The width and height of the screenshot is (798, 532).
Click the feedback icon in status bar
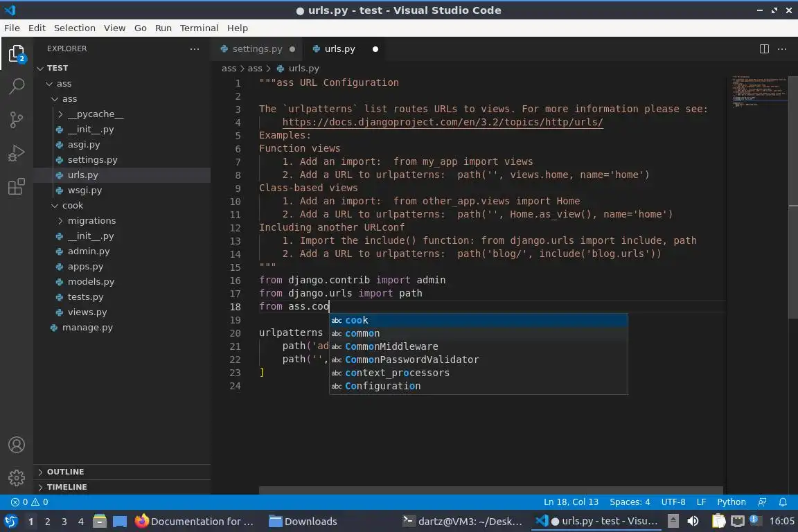pyautogui.click(x=762, y=502)
